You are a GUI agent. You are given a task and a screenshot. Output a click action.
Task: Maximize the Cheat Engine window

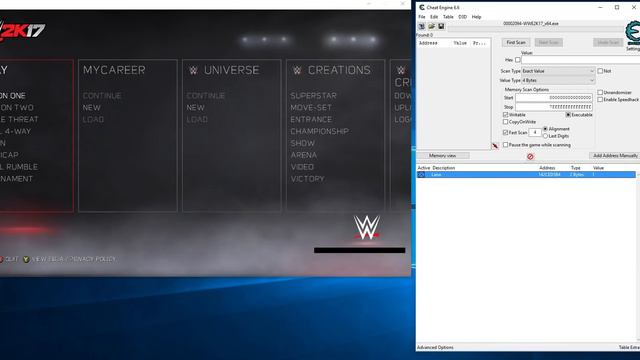tap(617, 7)
